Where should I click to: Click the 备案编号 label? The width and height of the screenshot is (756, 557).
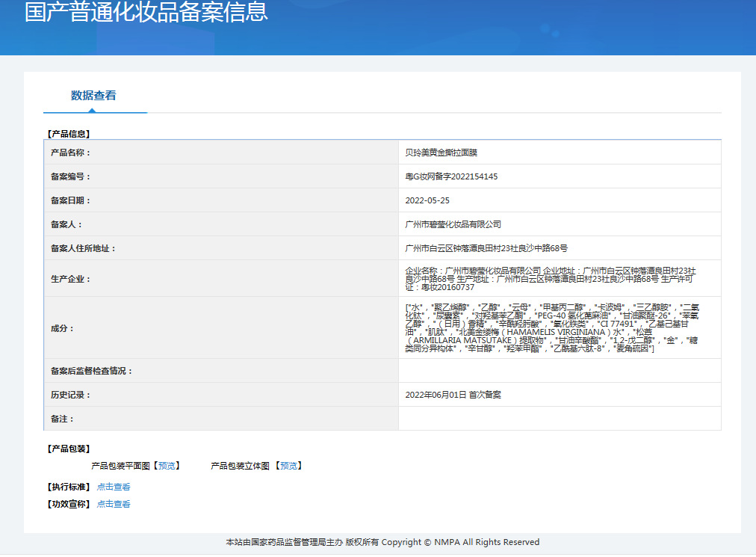70,176
